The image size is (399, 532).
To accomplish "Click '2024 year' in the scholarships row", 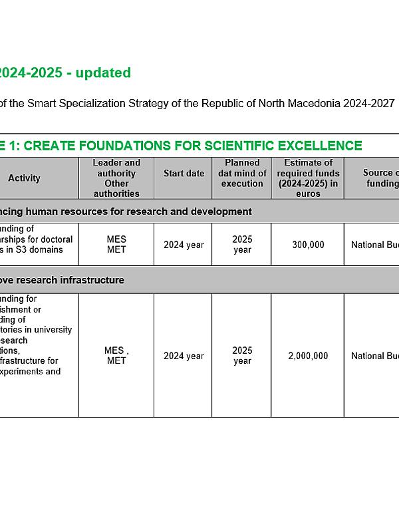I will pos(184,245).
